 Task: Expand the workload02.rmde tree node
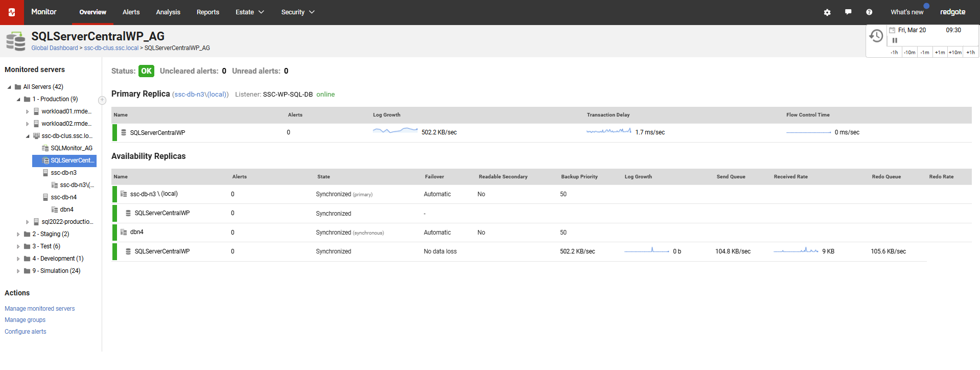coord(28,124)
